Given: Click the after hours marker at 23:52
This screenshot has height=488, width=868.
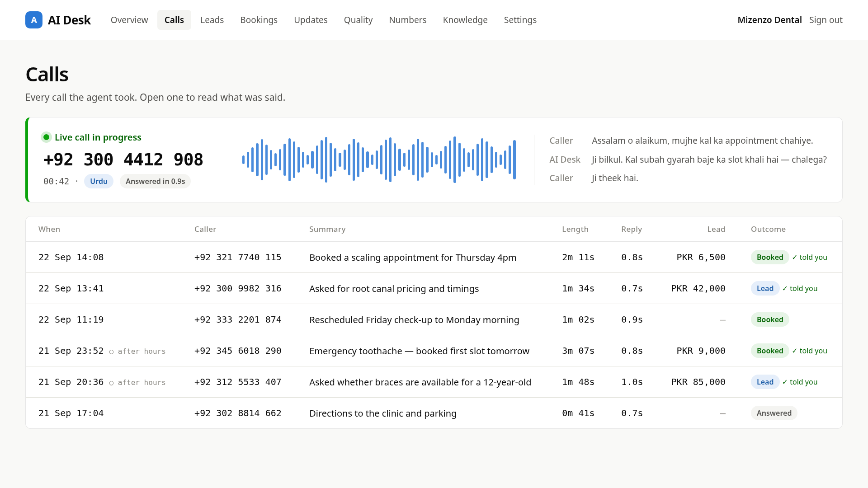Looking at the screenshot, I should 137,352.
